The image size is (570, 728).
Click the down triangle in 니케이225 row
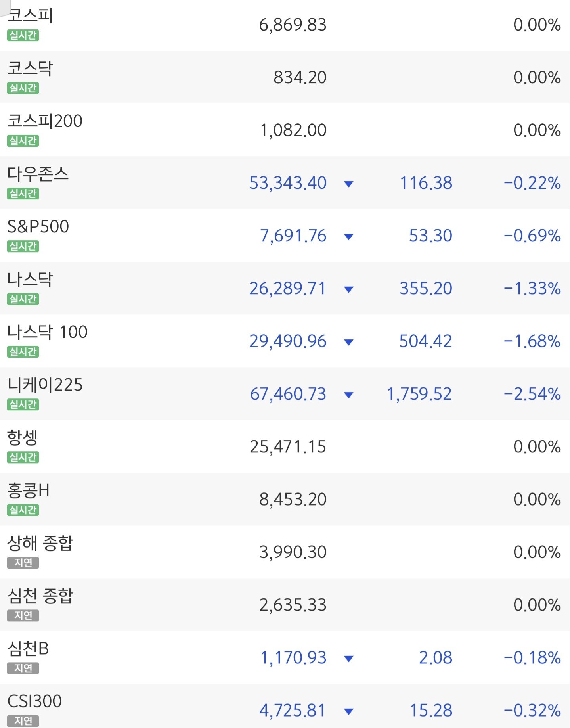pyautogui.click(x=349, y=395)
